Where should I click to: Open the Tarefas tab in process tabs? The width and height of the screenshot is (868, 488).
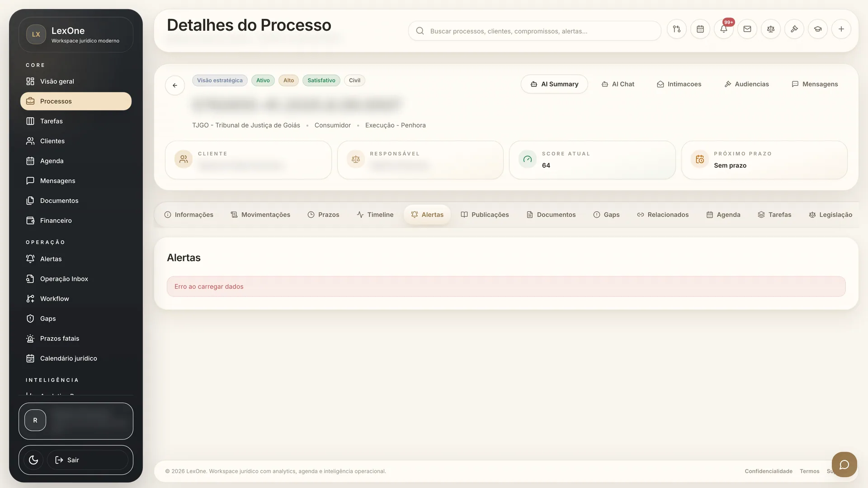[774, 215]
